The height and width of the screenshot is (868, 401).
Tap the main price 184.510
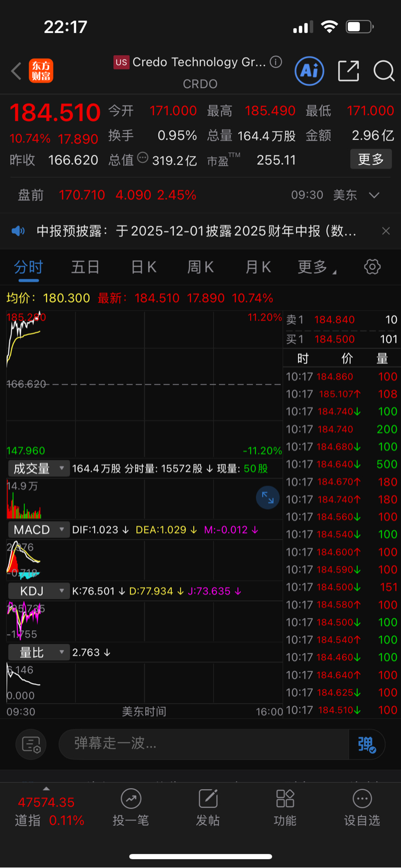point(55,112)
